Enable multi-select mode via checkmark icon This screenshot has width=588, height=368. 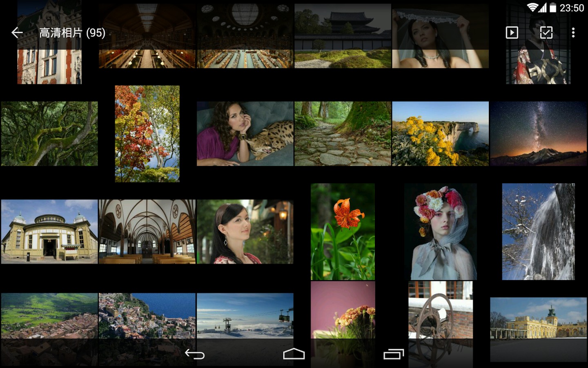546,33
